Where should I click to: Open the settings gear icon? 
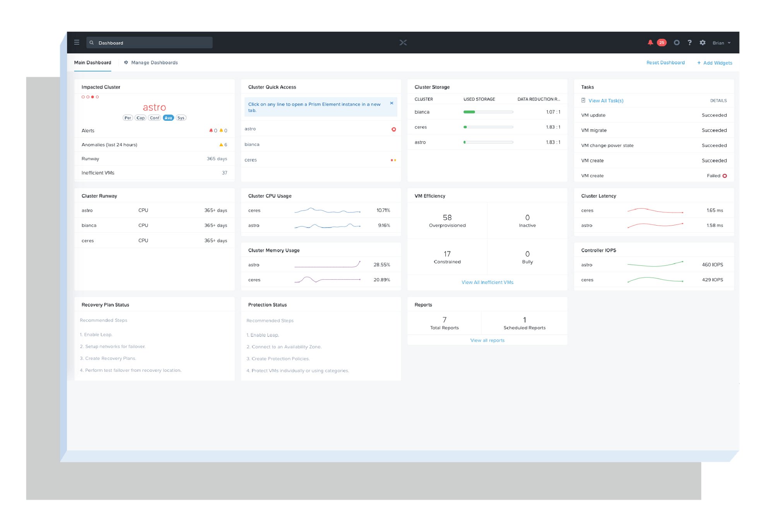click(x=703, y=43)
